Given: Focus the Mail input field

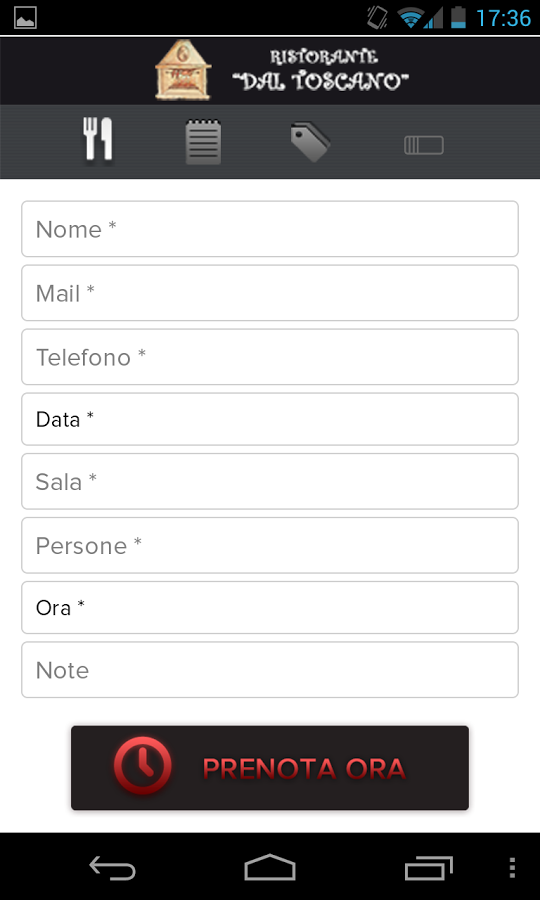Looking at the screenshot, I should tap(270, 293).
